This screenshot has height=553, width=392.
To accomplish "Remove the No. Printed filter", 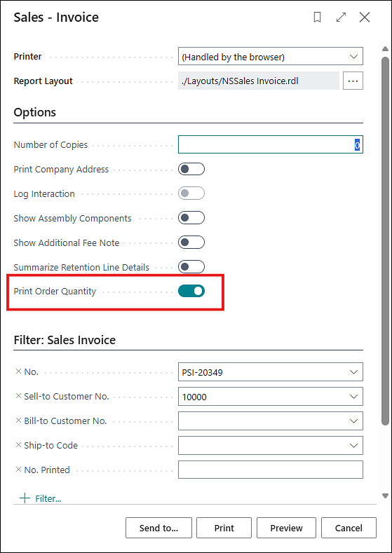I will pos(19,470).
